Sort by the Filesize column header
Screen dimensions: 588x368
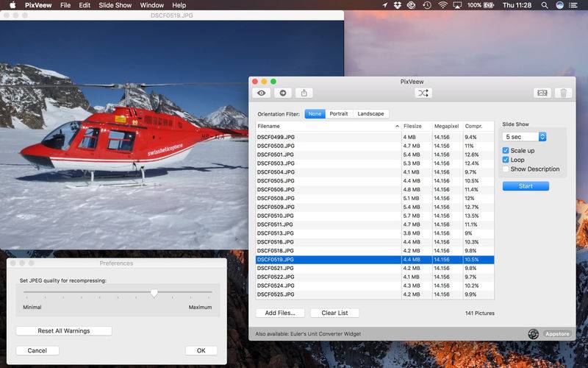click(x=417, y=126)
